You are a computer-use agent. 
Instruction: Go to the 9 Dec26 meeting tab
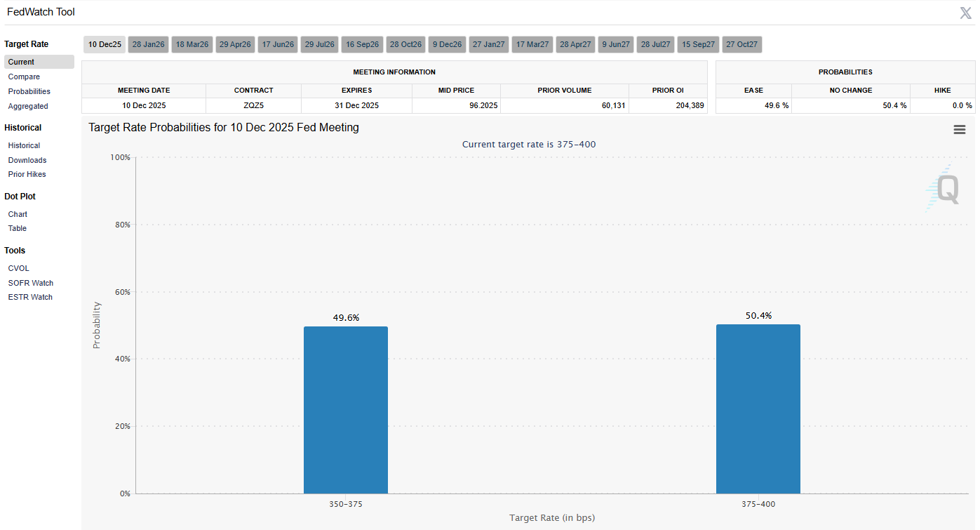point(448,45)
